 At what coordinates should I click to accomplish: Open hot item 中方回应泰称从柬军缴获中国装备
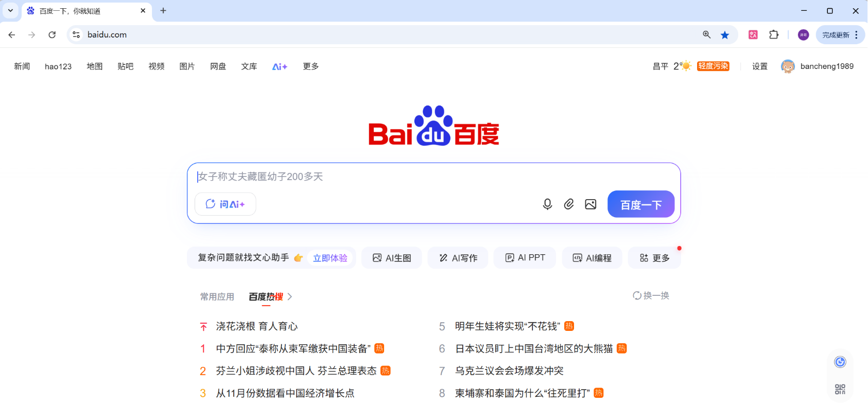point(293,348)
